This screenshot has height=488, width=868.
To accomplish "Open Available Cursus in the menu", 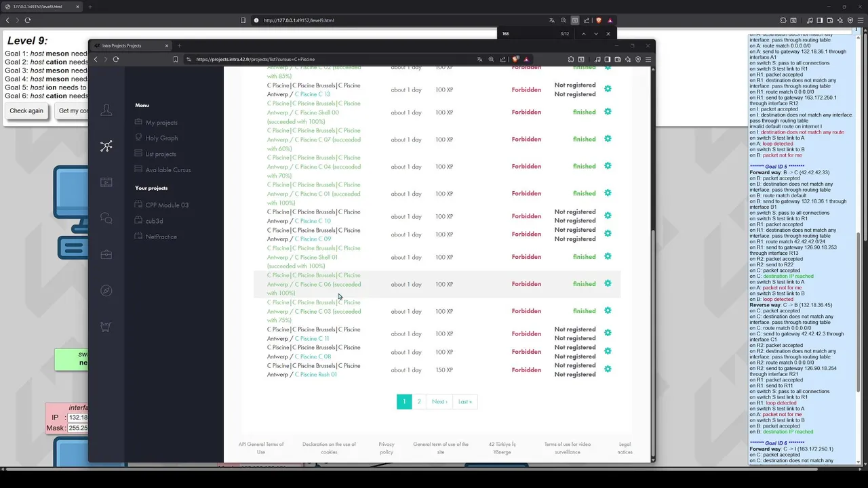I will (x=168, y=170).
